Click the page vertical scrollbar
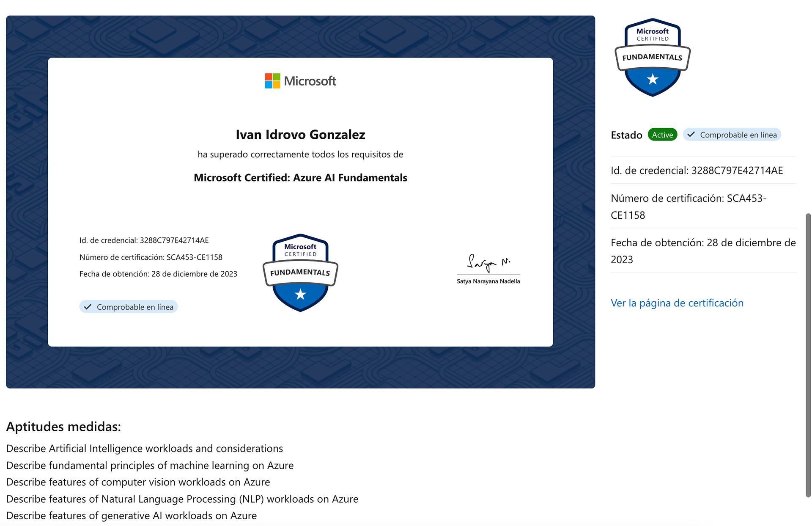 [x=808, y=355]
